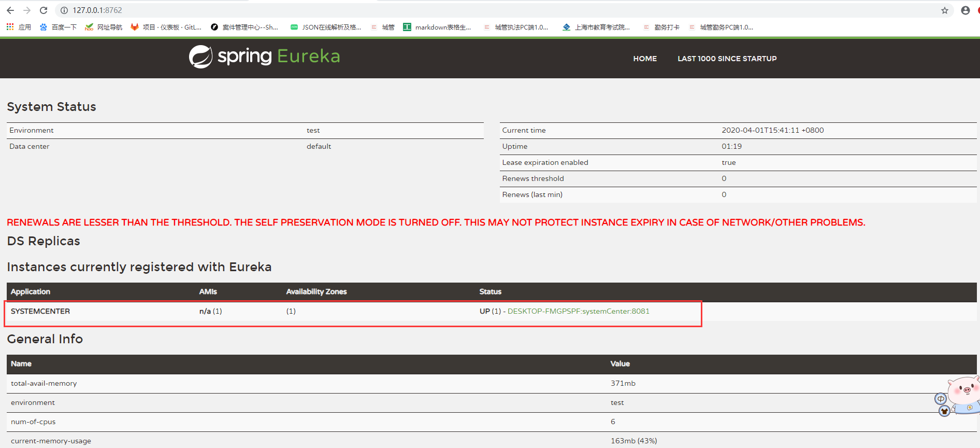
Task: Click the Data center value default
Action: click(x=319, y=146)
